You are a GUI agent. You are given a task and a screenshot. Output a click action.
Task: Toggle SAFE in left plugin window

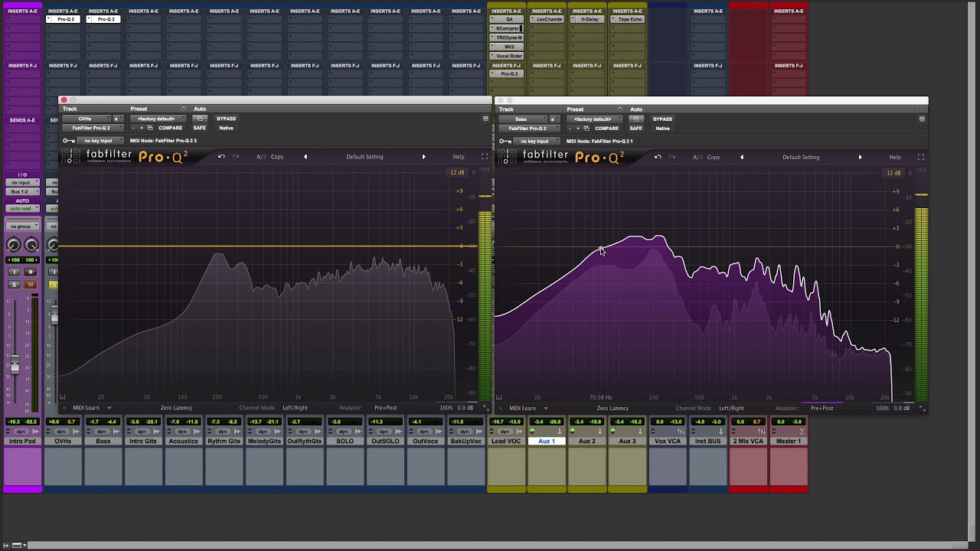click(x=199, y=128)
